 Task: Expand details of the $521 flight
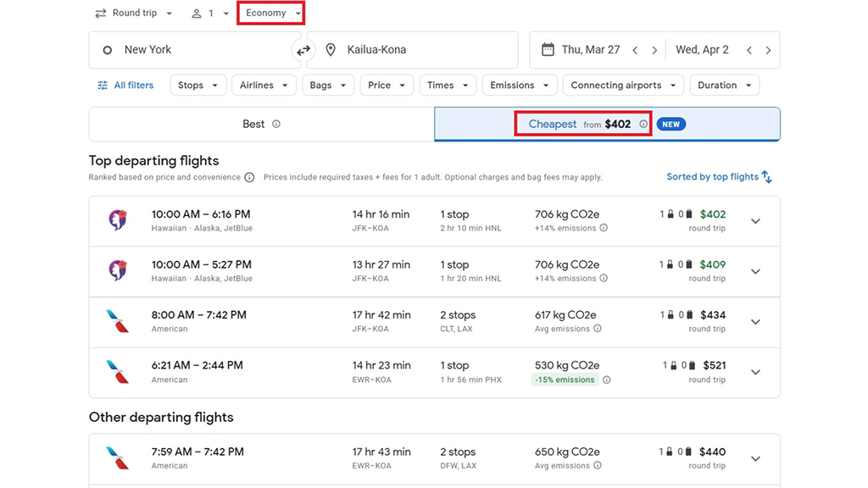[x=755, y=372]
